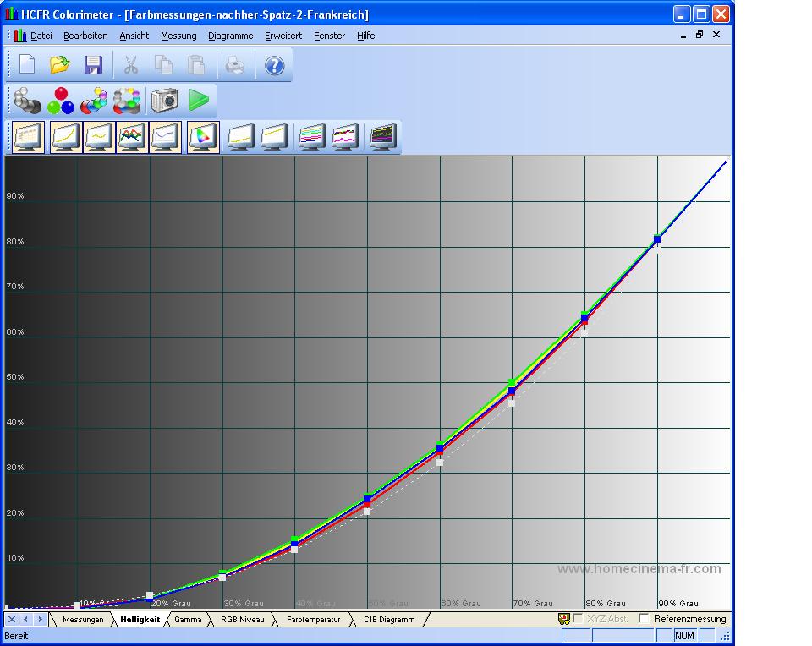Open the Messung menu

pyautogui.click(x=178, y=36)
